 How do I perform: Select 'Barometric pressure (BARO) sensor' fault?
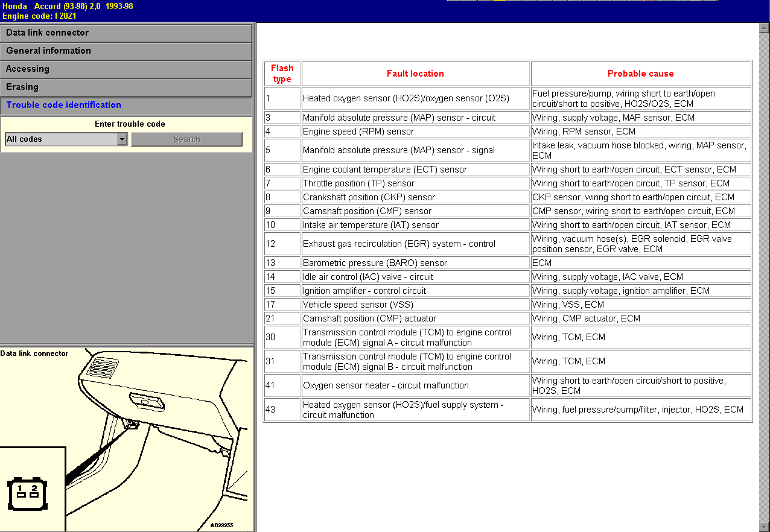pyautogui.click(x=375, y=263)
